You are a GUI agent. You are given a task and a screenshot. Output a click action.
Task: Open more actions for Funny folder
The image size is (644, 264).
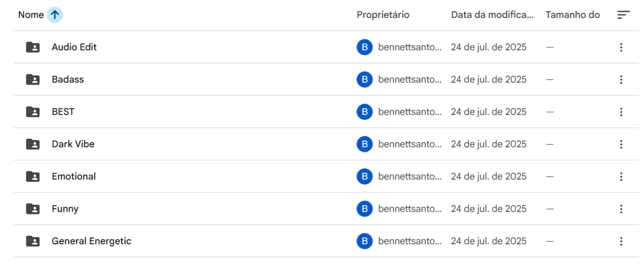621,209
